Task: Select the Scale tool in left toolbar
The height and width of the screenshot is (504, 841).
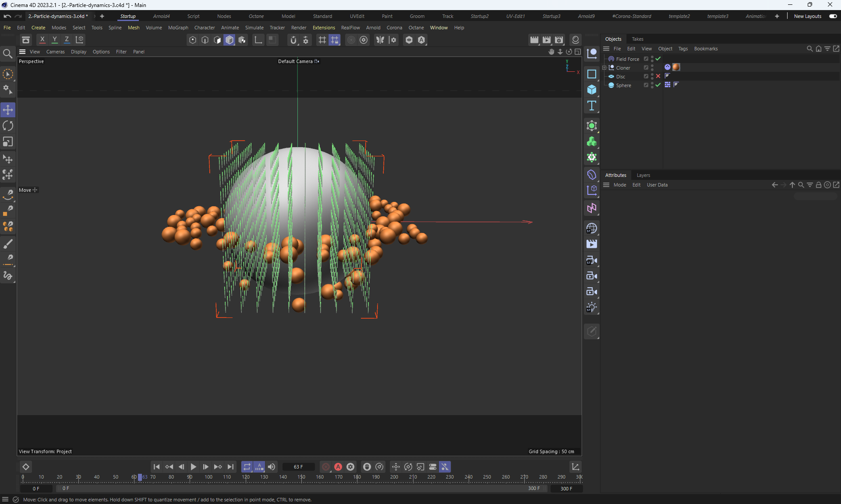Action: 8,142
